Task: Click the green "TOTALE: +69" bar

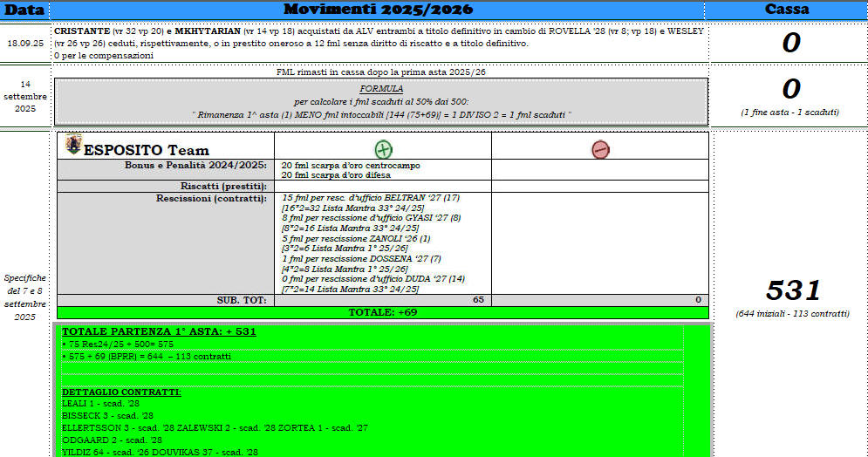Action: (382, 312)
